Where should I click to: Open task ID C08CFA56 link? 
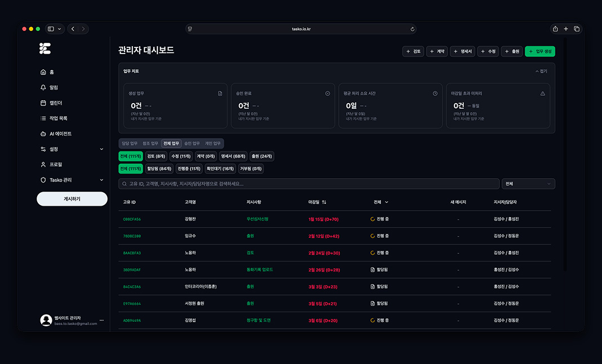pyautogui.click(x=132, y=219)
